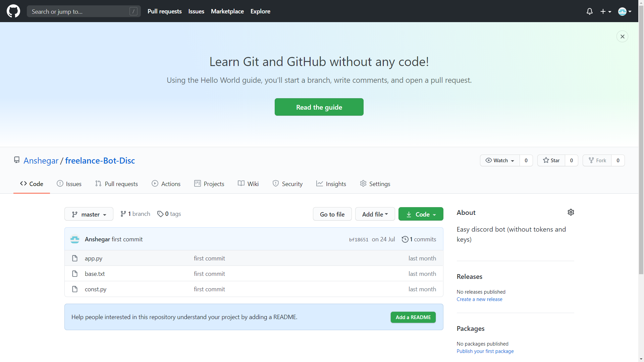Viewport: 644px width, 362px height.
Task: Click the Fork button
Action: click(597, 160)
